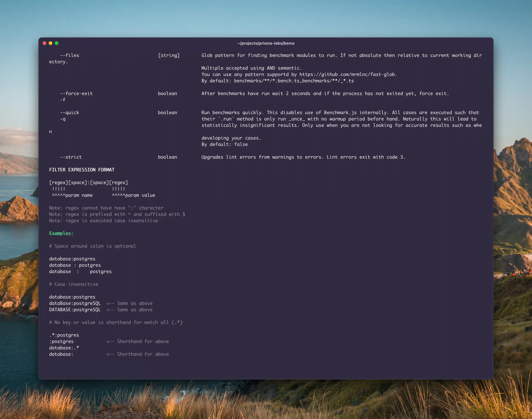Click the [string] type label
This screenshot has height=419, width=532.
click(x=169, y=55)
